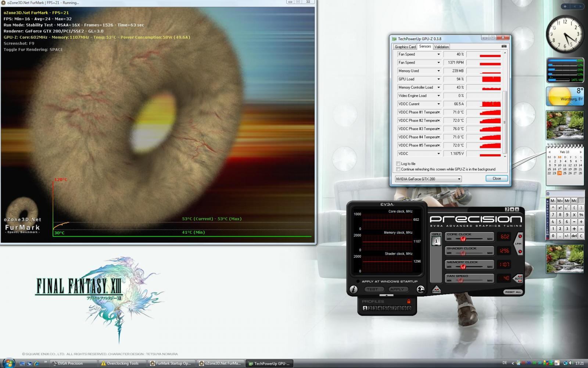Collapse the Precision profiles panel arrow
Screen dimensions: 588x368
coord(387,296)
